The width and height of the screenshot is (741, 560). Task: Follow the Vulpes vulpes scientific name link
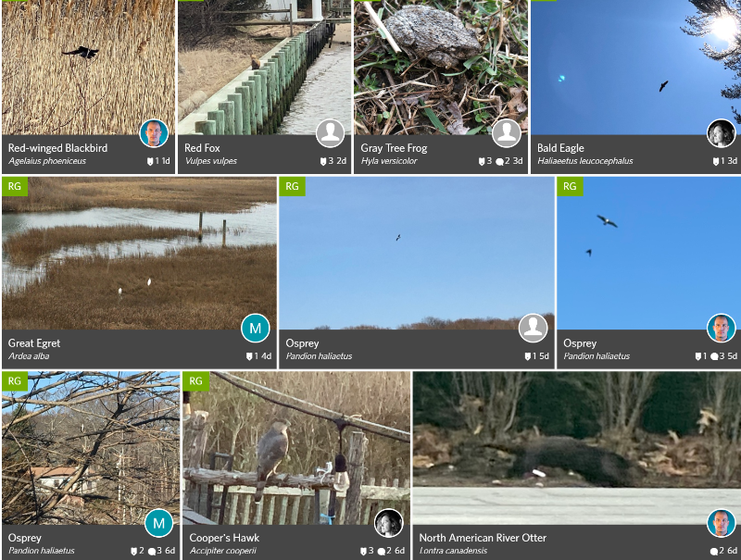(x=211, y=161)
